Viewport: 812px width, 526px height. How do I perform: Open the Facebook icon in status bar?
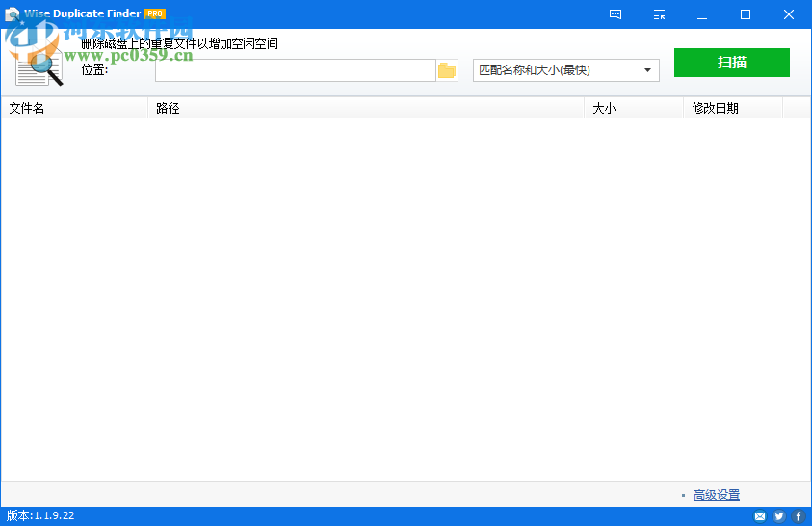pyautogui.click(x=798, y=516)
